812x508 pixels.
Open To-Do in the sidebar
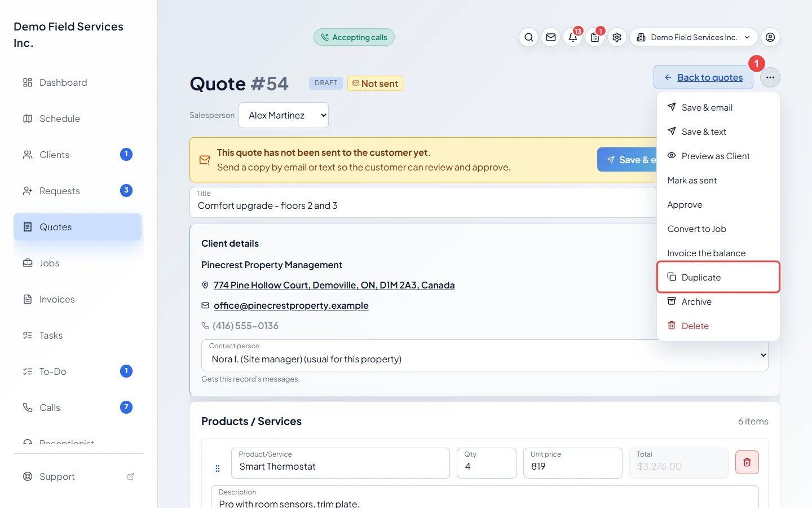pos(78,371)
